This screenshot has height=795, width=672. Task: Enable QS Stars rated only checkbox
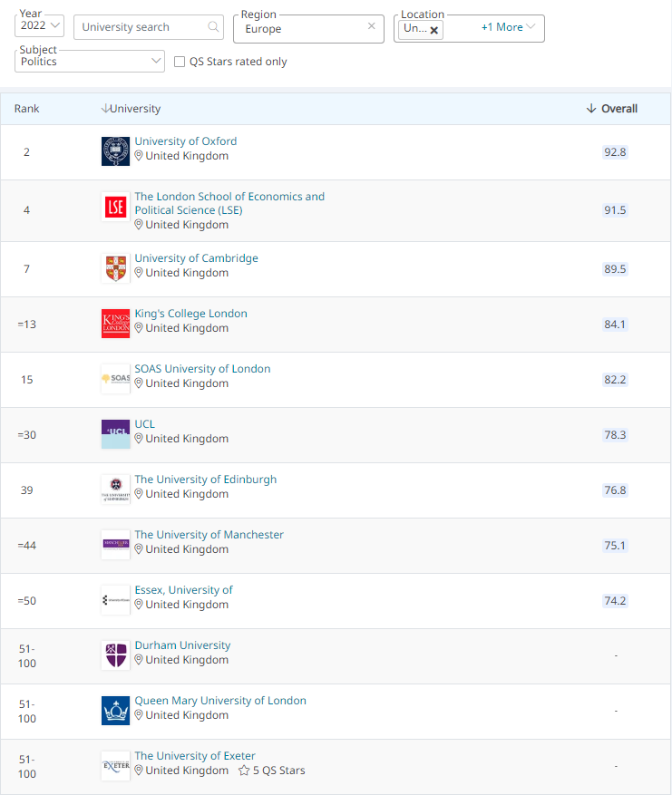(179, 62)
